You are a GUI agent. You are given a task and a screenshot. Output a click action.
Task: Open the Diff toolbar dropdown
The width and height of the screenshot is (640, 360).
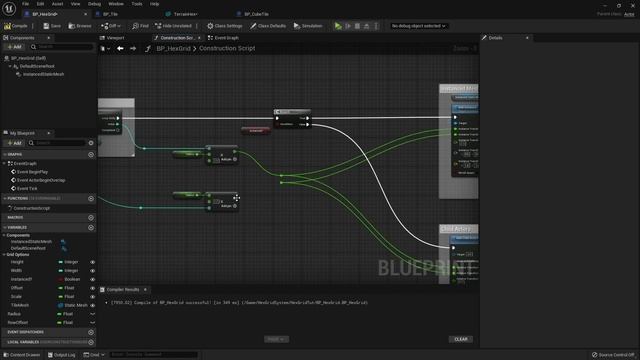pyautogui.click(x=111, y=26)
